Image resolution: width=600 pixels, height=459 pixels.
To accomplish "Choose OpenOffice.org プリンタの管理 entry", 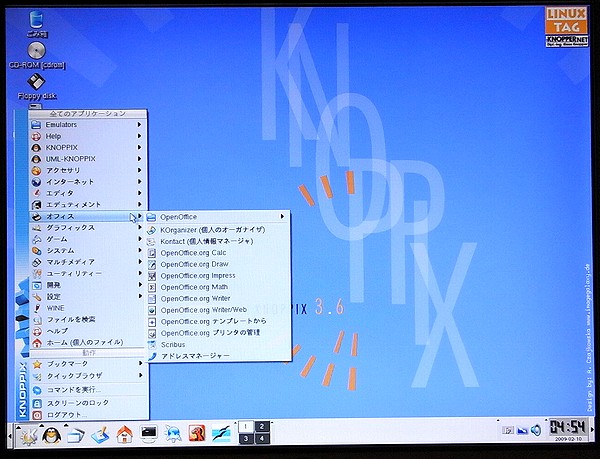I will click(x=218, y=333).
